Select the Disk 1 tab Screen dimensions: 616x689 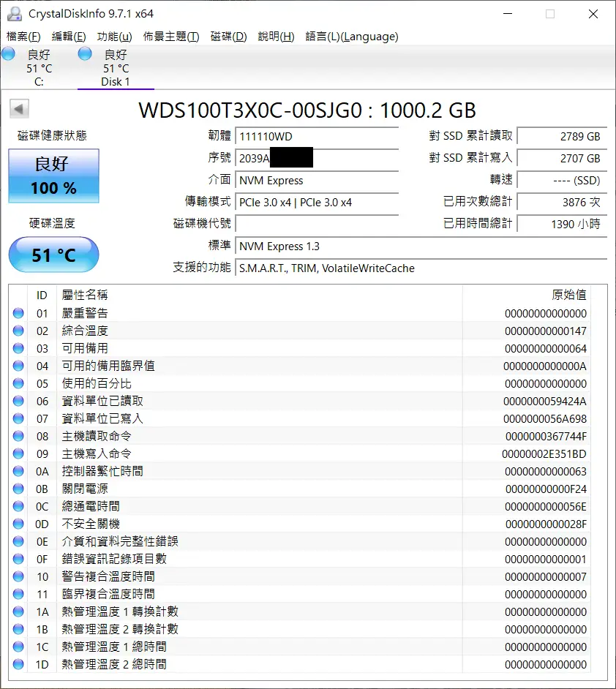tap(116, 68)
